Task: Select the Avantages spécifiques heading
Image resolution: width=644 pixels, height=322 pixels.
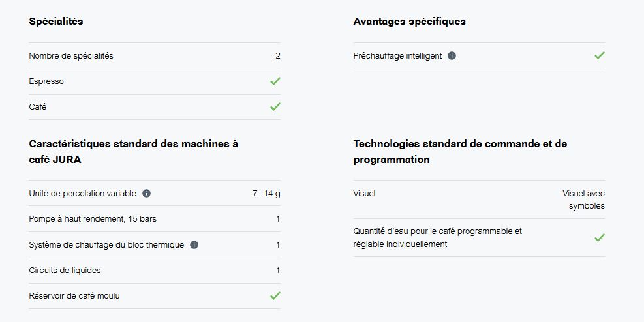Action: [x=410, y=22]
